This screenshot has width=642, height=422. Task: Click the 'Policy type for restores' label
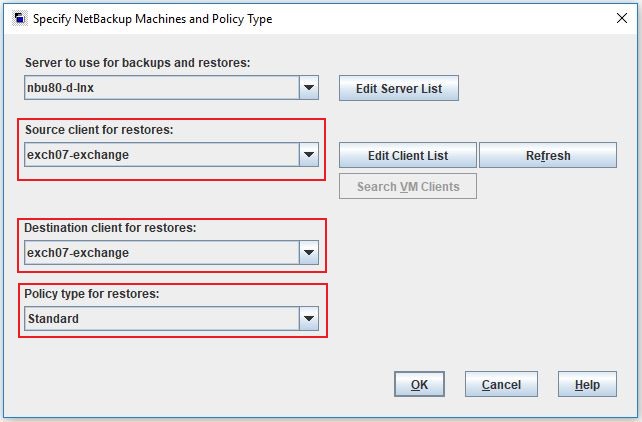[x=94, y=294]
